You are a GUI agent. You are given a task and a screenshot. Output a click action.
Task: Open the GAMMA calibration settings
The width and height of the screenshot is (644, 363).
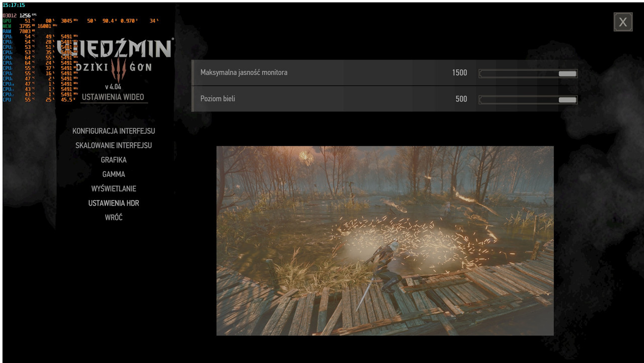point(113,174)
